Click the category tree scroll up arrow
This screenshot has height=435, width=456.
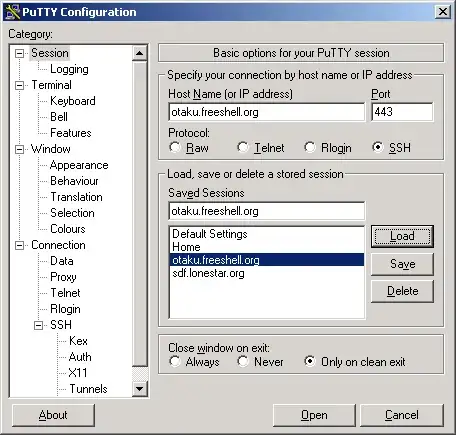(x=140, y=53)
